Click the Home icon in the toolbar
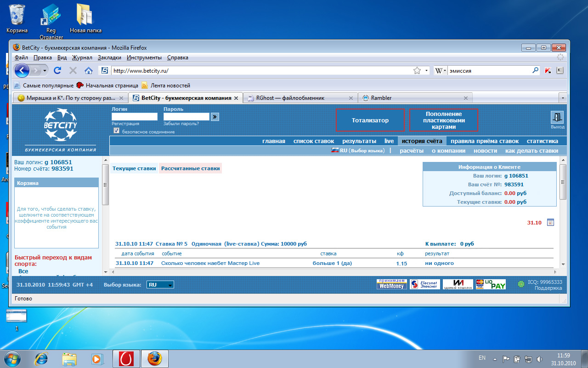This screenshot has height=368, width=588. [x=89, y=71]
